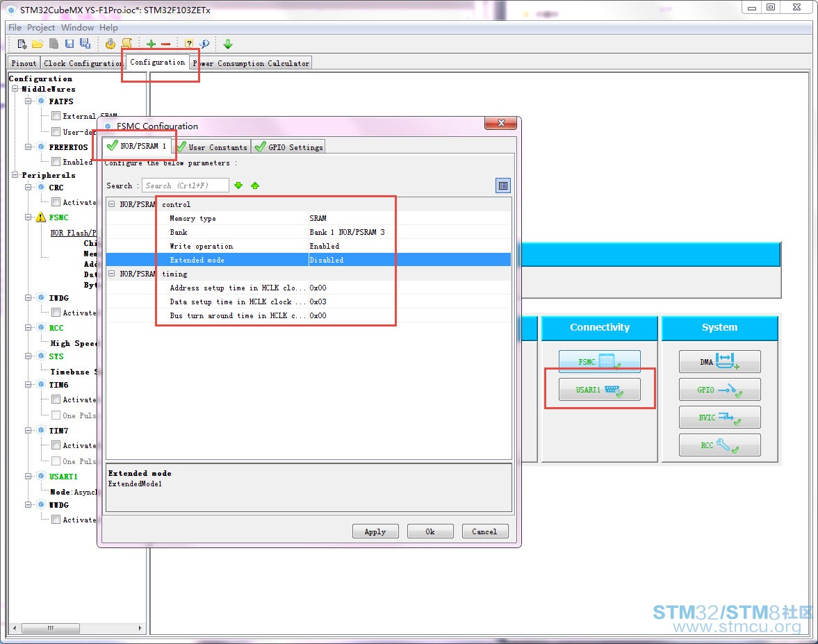Viewport: 818px width, 644px height.
Task: Toggle the parameter description list icon
Action: (x=503, y=185)
